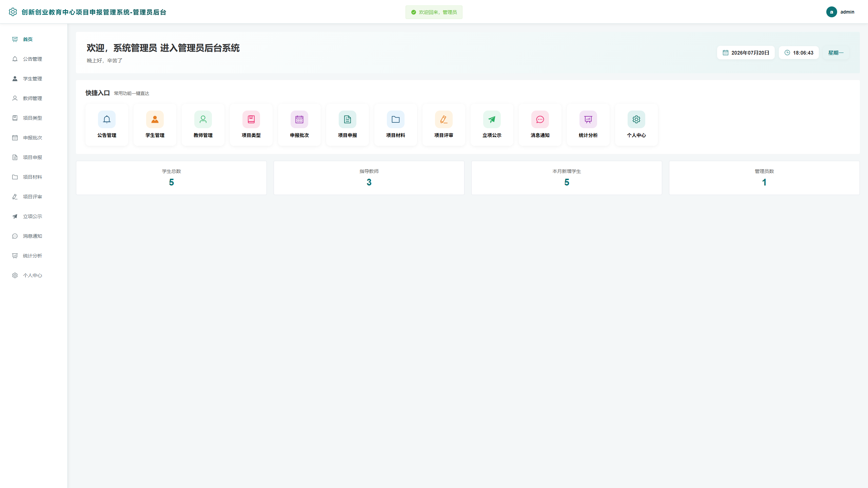Go to 项目申报 in the sidebar
This screenshot has width=868, height=488.
[34, 157]
